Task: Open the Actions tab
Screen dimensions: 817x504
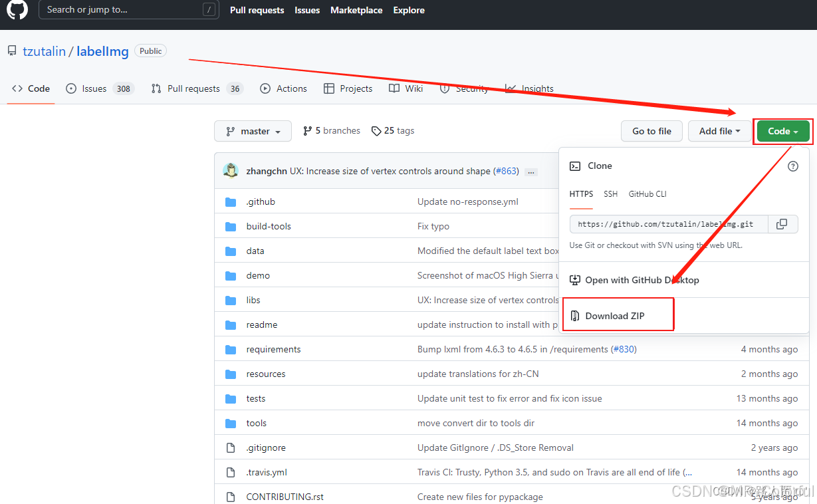Action: 284,88
